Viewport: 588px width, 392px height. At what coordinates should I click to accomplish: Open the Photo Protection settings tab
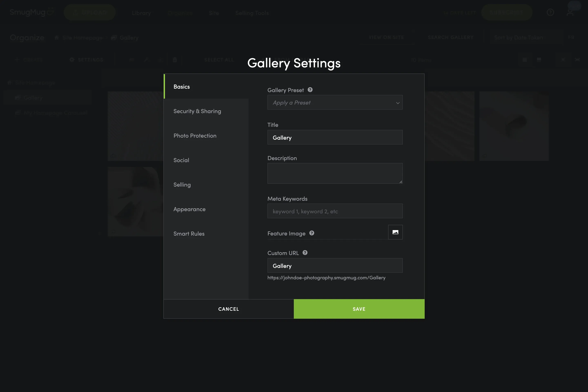pos(195,136)
